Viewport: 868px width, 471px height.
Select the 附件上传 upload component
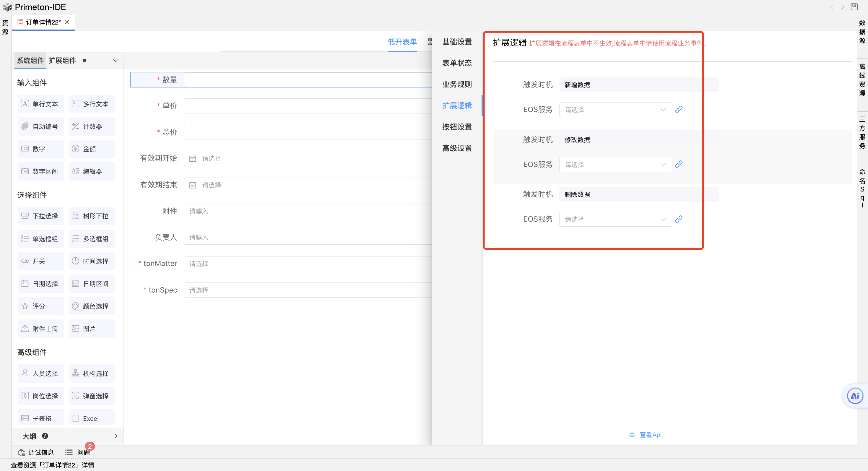click(x=41, y=329)
